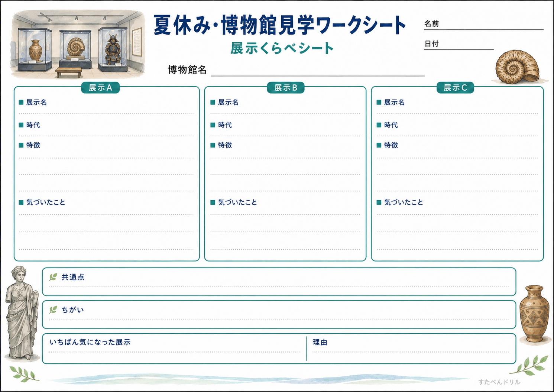This screenshot has height=392, width=554.
Task: Click the いちばん気になった展示 answer line
Action: point(175,351)
